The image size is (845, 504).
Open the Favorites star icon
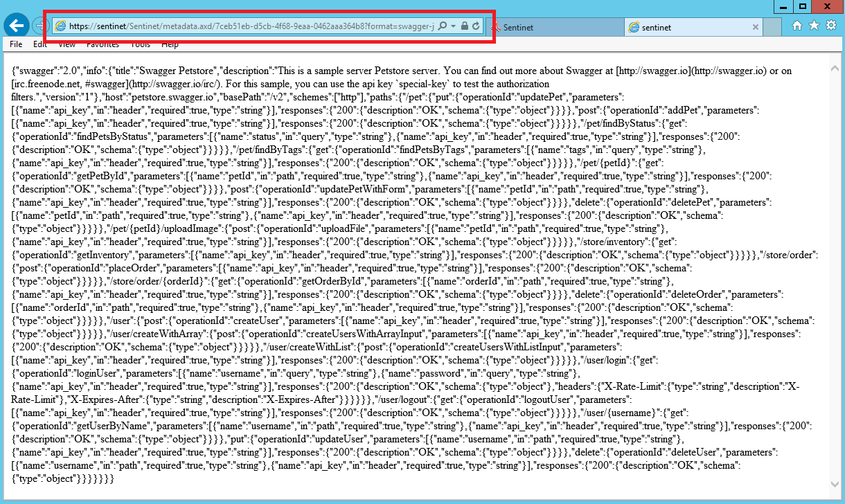[x=815, y=26]
